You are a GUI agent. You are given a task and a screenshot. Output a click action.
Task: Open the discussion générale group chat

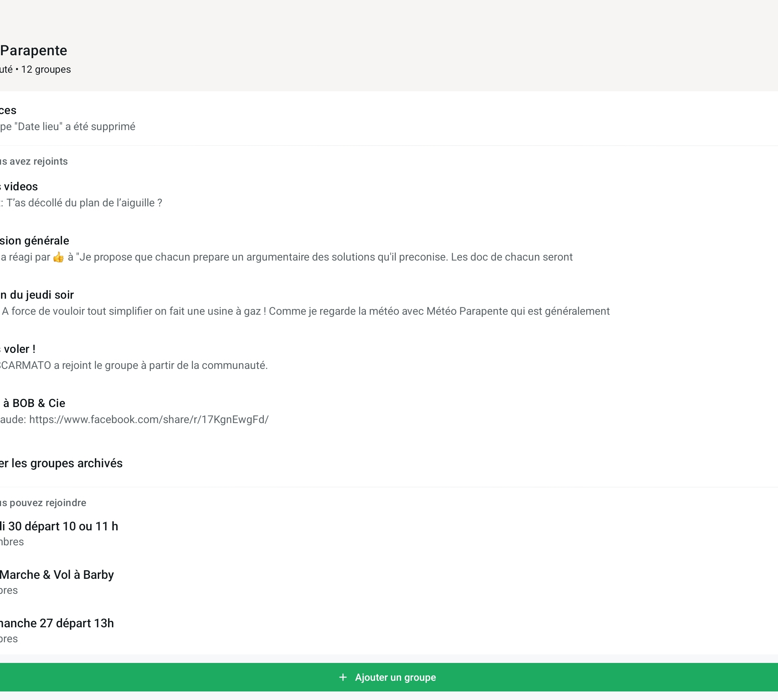[35, 241]
